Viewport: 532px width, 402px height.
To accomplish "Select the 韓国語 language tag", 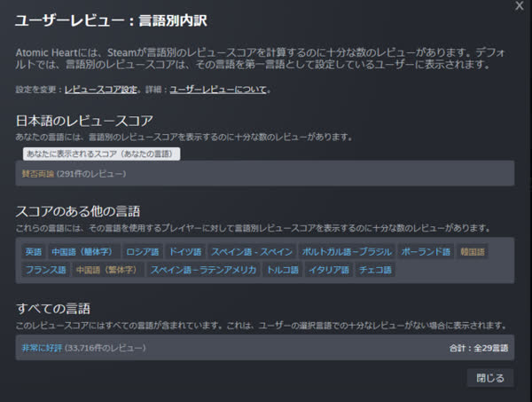I will point(473,252).
